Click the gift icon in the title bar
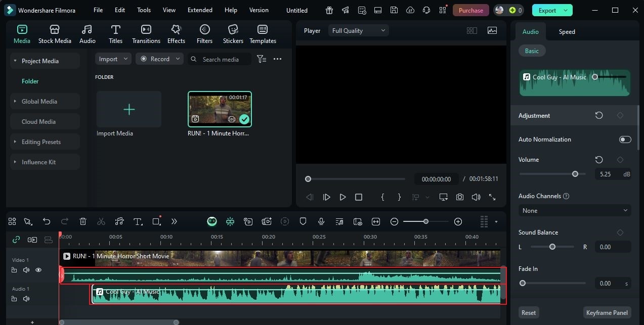644x325 pixels. 329,10
